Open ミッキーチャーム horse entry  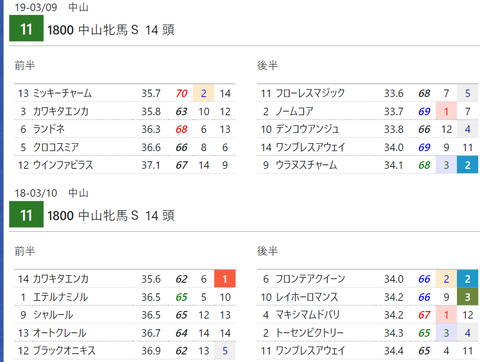62,93
